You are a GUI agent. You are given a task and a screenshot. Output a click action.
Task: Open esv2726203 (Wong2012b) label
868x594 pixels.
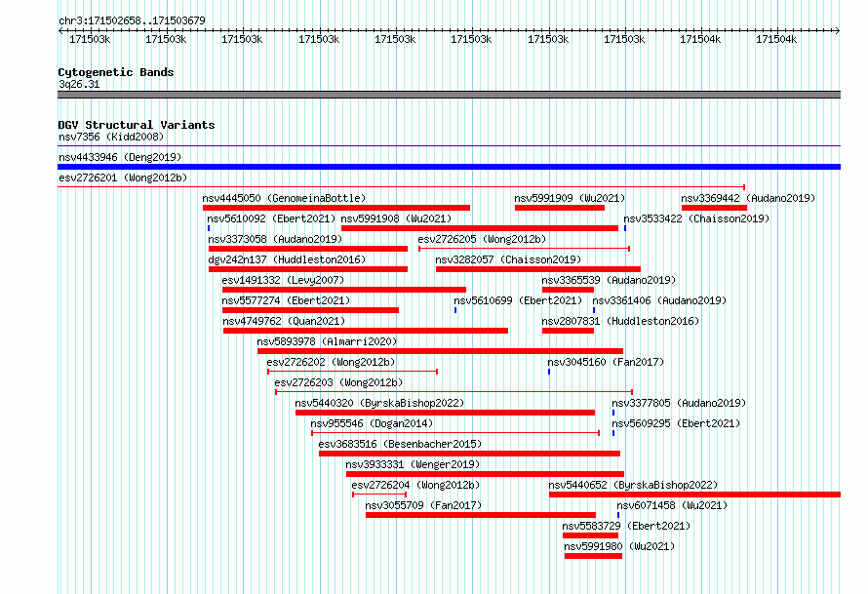[x=338, y=382]
